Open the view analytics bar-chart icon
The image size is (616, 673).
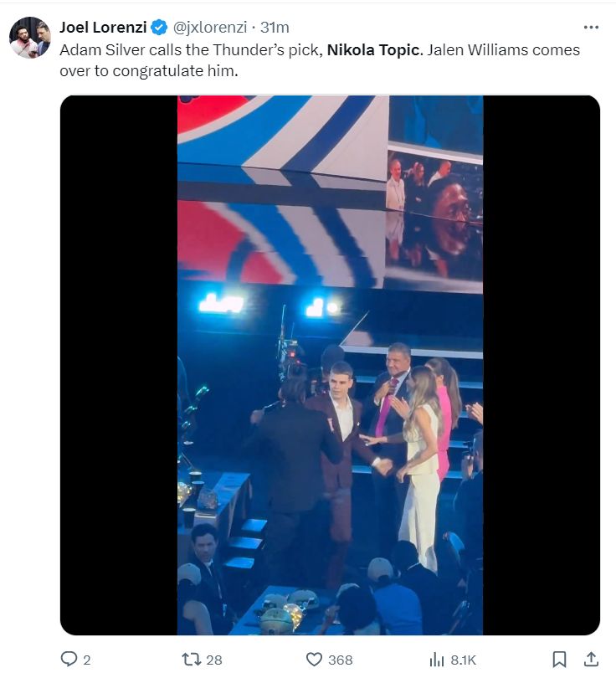click(x=436, y=660)
